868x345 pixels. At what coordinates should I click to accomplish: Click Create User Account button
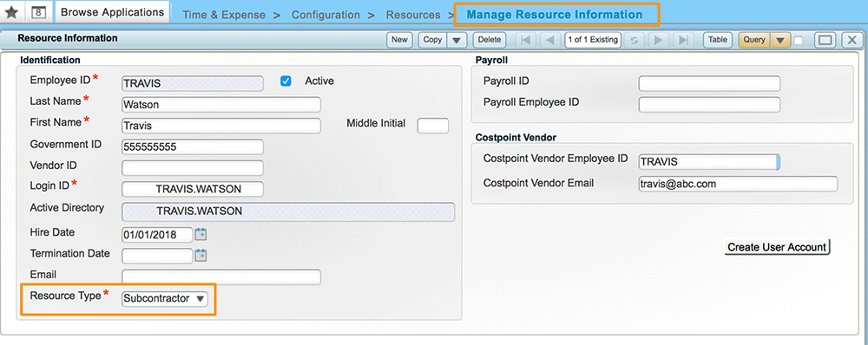777,247
